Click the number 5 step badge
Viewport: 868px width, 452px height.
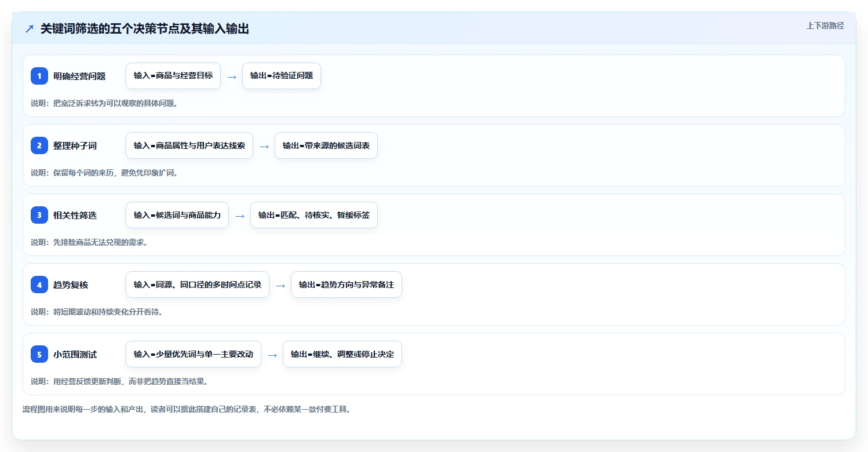[39, 354]
